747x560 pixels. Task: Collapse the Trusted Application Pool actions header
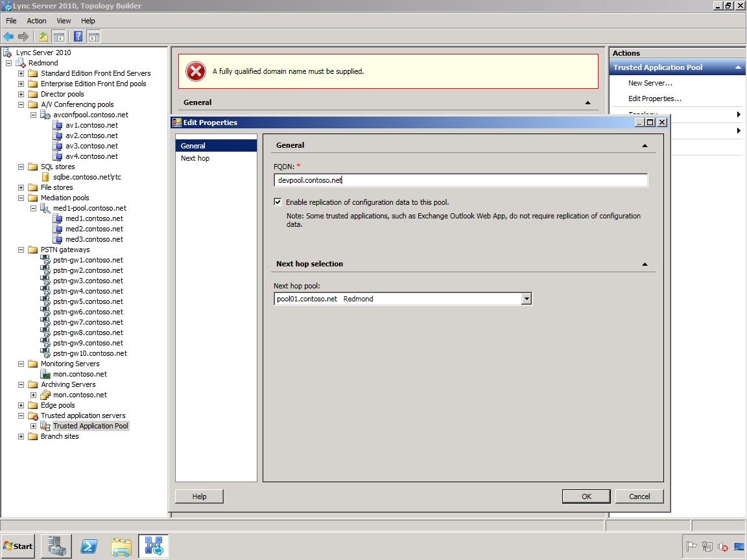737,67
